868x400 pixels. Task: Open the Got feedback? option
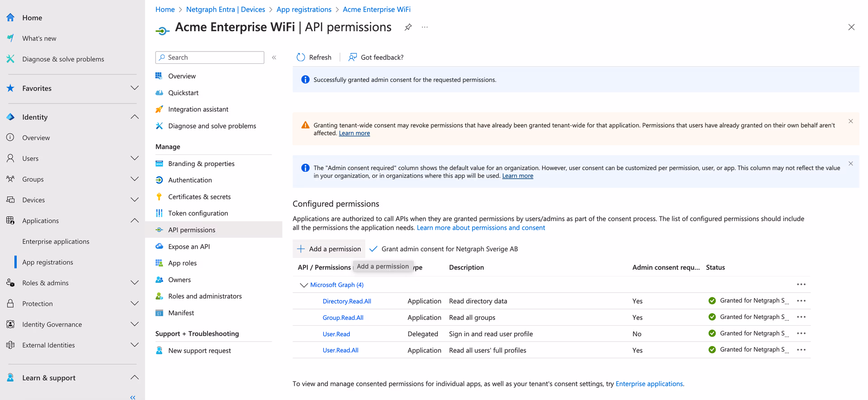point(376,57)
